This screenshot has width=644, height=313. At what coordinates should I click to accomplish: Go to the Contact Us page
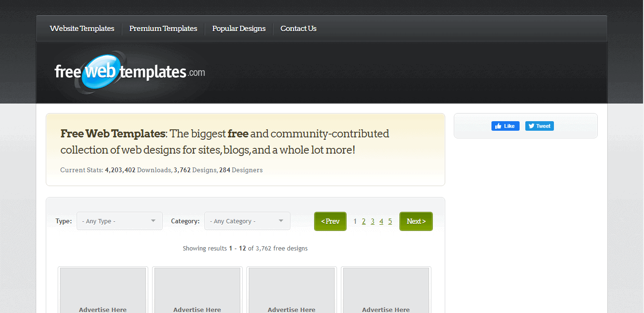point(298,28)
